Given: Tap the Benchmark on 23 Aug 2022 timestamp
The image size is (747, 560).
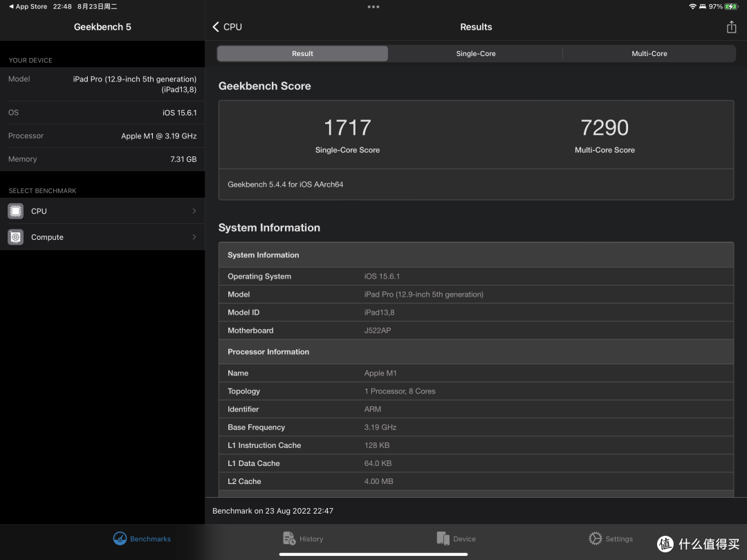Looking at the screenshot, I should pyautogui.click(x=273, y=511).
